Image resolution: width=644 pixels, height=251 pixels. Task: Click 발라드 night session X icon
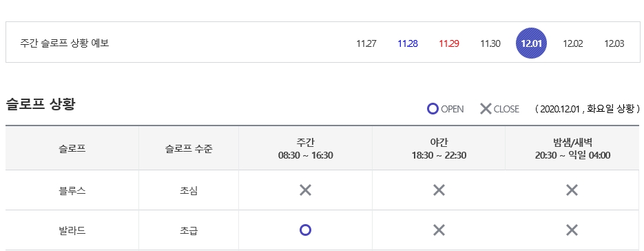(439, 230)
